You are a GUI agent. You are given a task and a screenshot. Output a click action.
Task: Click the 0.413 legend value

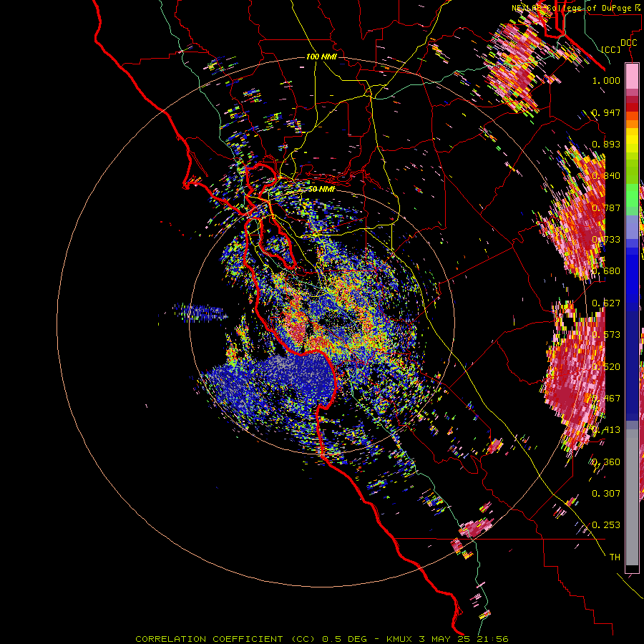(x=606, y=430)
